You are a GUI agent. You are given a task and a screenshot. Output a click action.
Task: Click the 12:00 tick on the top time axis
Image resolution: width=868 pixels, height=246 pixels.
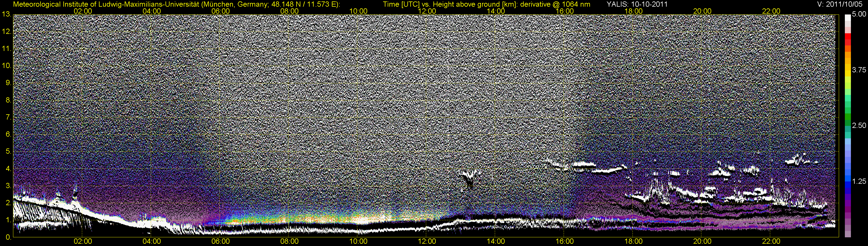point(427,11)
